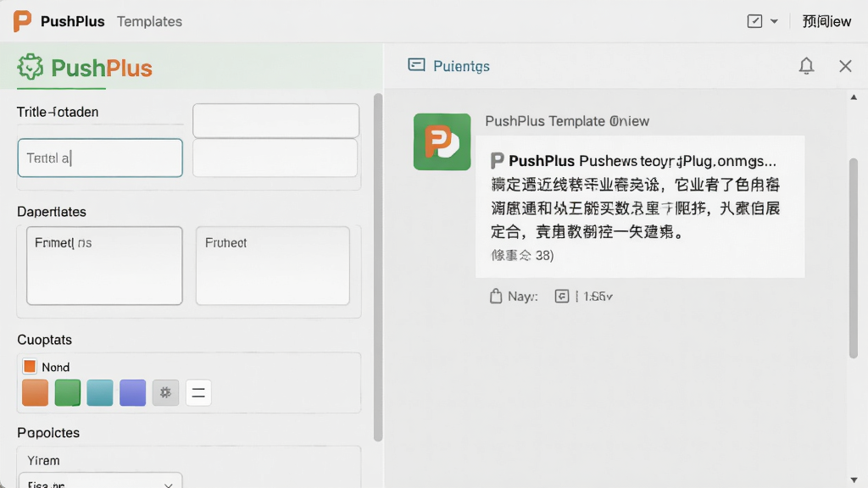
Task: Expand the top bar dropdown arrow
Action: [774, 21]
